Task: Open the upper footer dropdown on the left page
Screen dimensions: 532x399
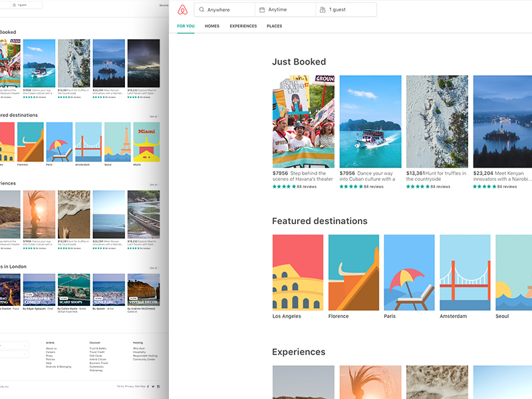Action: (14, 345)
